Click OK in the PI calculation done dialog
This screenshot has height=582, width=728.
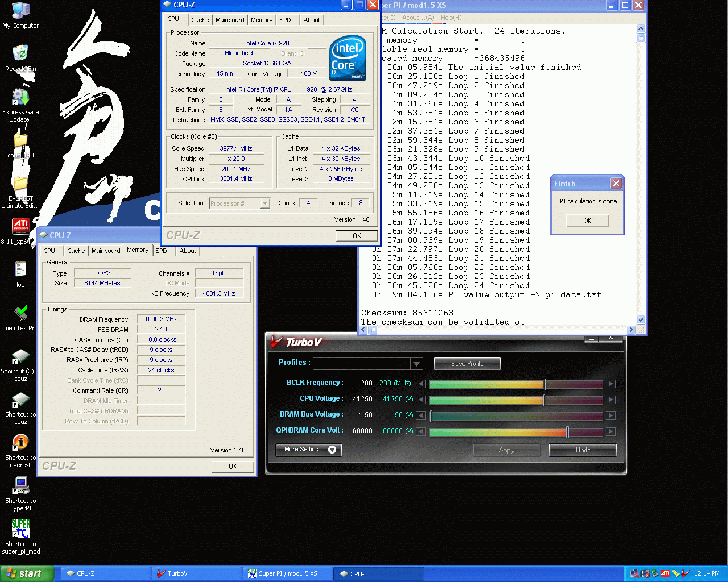coord(587,221)
